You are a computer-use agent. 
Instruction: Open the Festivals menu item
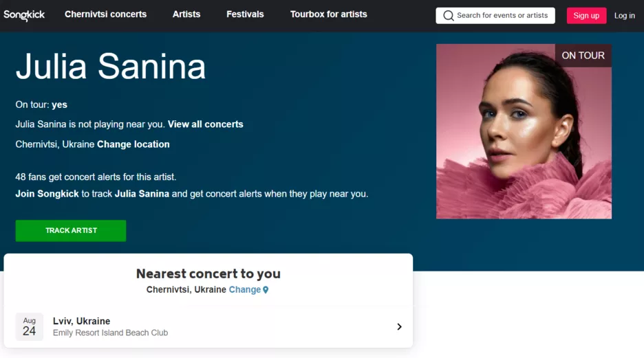click(245, 14)
